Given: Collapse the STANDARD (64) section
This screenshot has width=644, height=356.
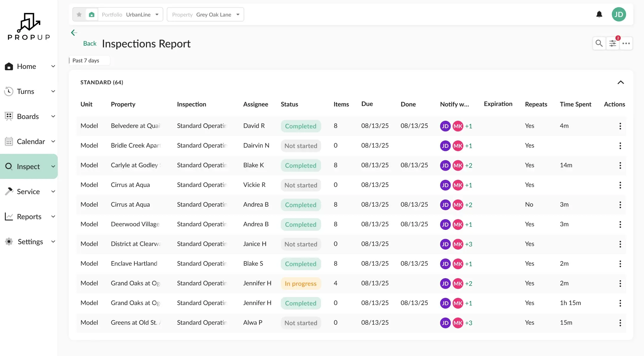Looking at the screenshot, I should (x=620, y=82).
